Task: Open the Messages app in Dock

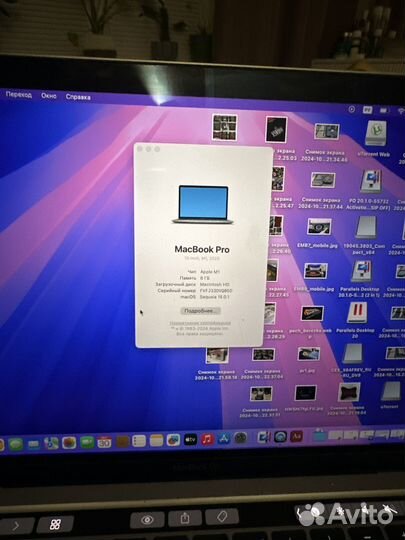Action: click(x=15, y=444)
